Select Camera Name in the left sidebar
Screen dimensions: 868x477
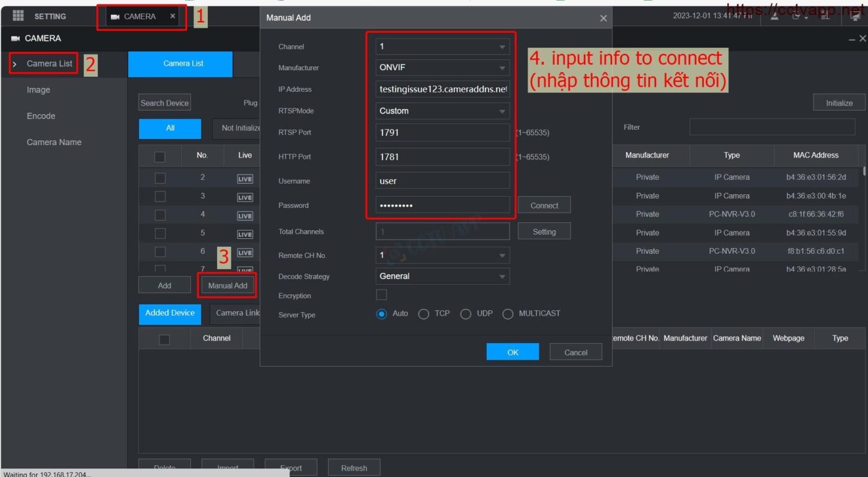click(x=54, y=142)
